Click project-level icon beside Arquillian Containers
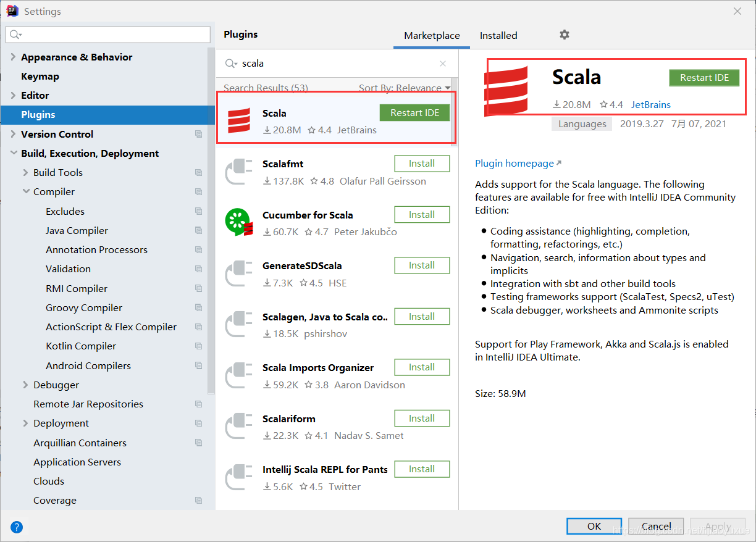 [x=198, y=443]
